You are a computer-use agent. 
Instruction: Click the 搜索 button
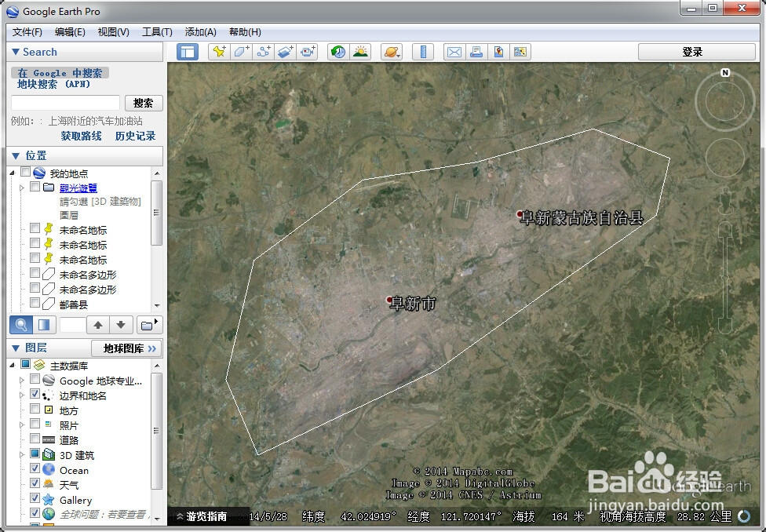point(144,103)
